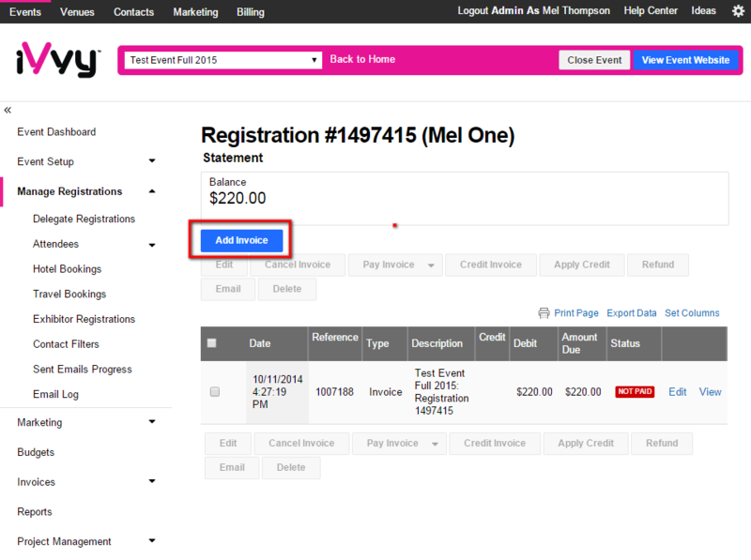751x560 pixels.
Task: Open the Test Event Full 2015 dropdown
Action: pyautogui.click(x=223, y=60)
